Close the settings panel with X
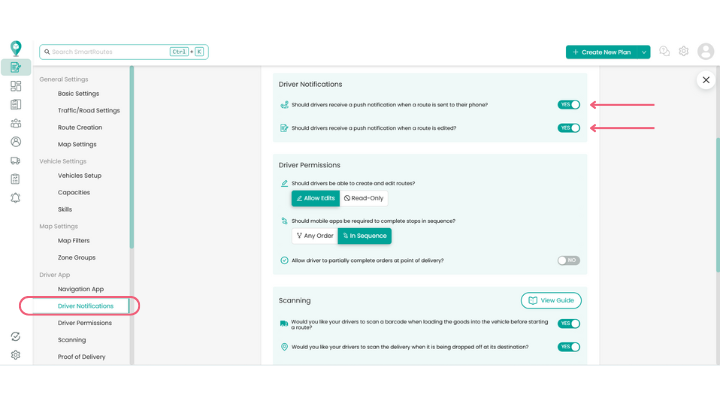The height and width of the screenshot is (405, 720). coord(706,79)
